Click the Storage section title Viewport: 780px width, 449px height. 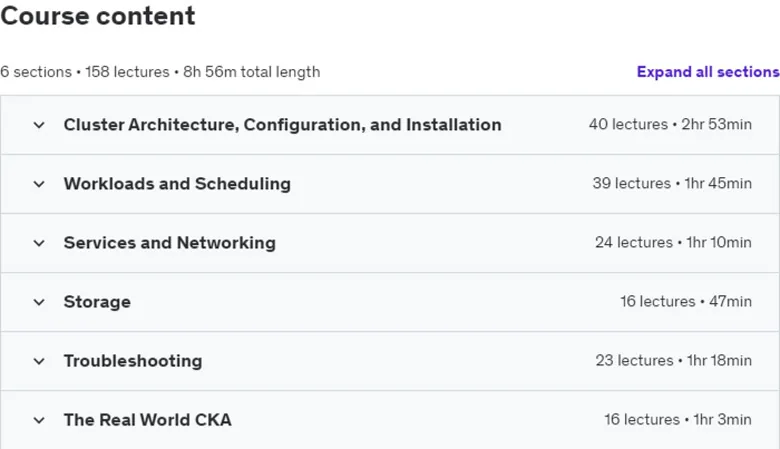pos(97,302)
